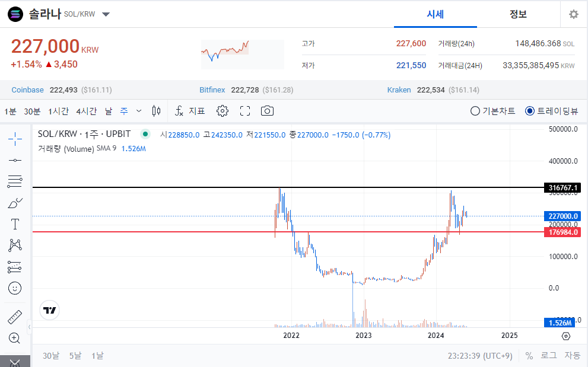Viewport: 588px width, 367px height.
Task: Click the main price 227,000 KRW
Action: point(55,46)
